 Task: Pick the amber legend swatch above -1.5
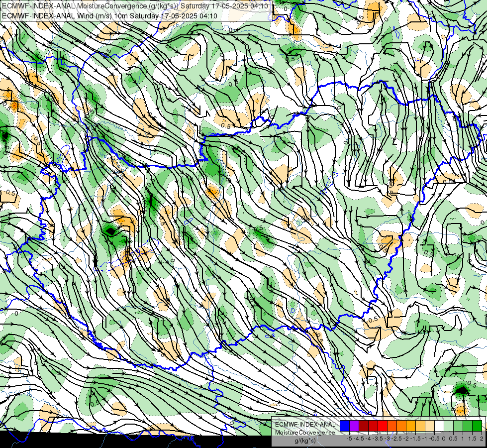point(411,426)
